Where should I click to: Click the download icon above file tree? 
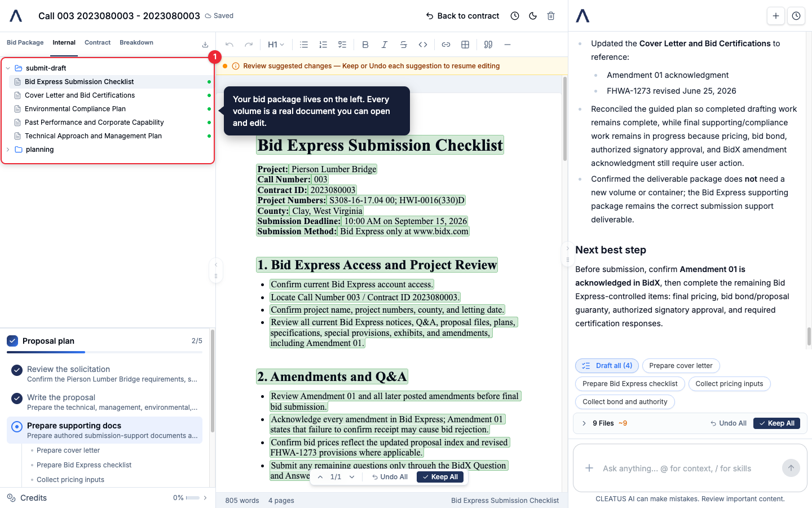(x=205, y=45)
